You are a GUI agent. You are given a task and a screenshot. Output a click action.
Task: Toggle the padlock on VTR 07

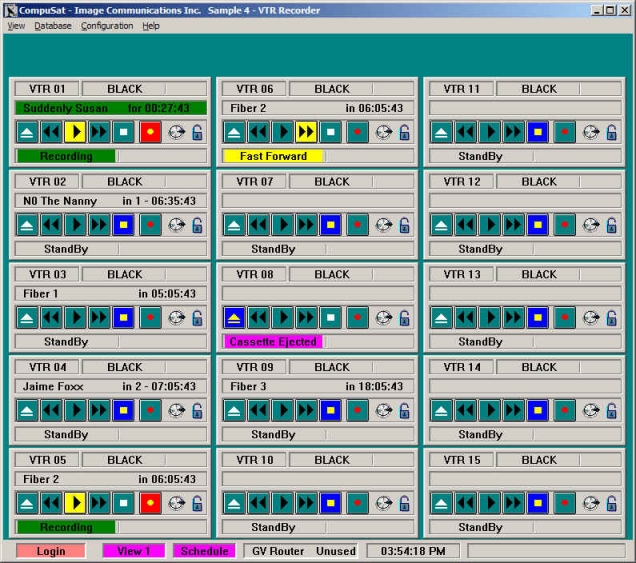(x=405, y=225)
